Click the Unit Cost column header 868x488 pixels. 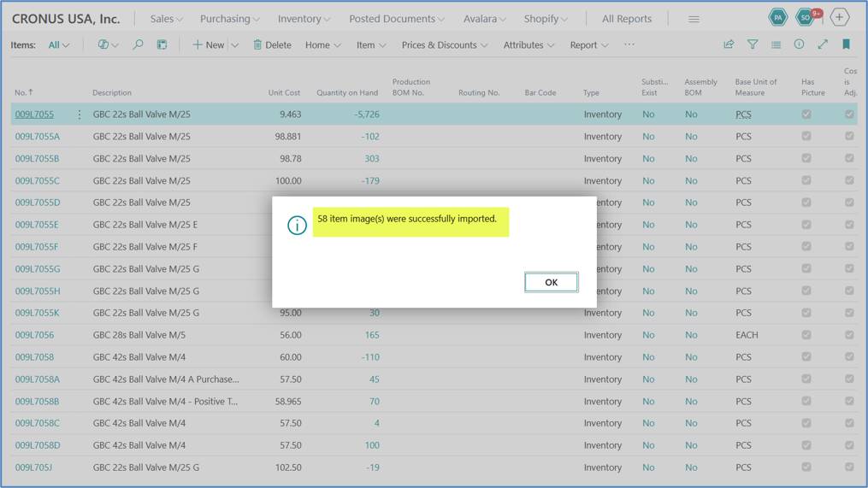284,92
